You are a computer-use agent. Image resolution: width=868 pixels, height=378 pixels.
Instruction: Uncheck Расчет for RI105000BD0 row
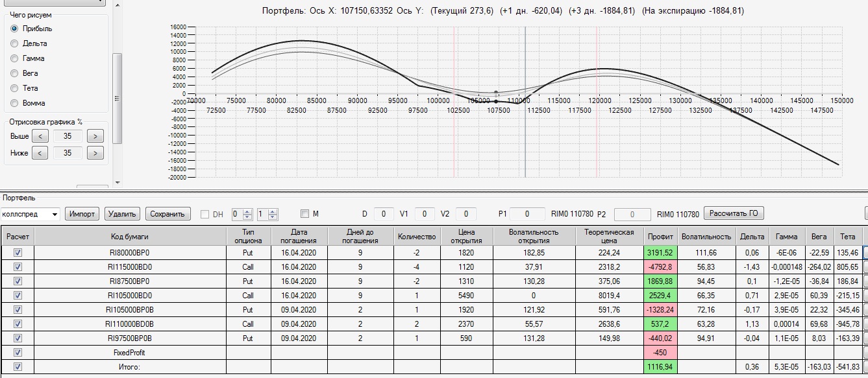point(18,296)
